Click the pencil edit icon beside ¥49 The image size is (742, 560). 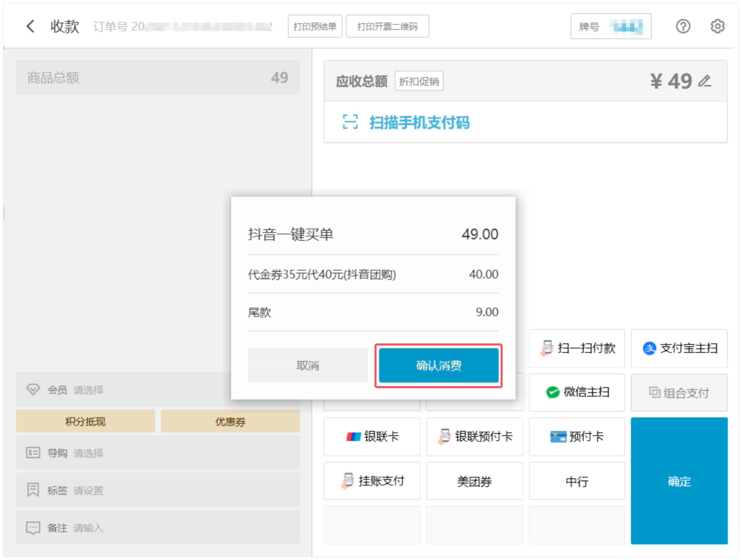coord(705,81)
